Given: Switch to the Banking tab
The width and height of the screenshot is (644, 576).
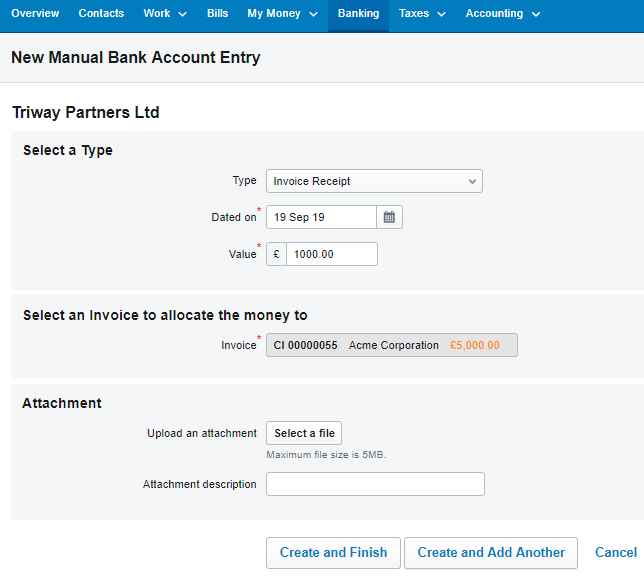Looking at the screenshot, I should point(358,14).
